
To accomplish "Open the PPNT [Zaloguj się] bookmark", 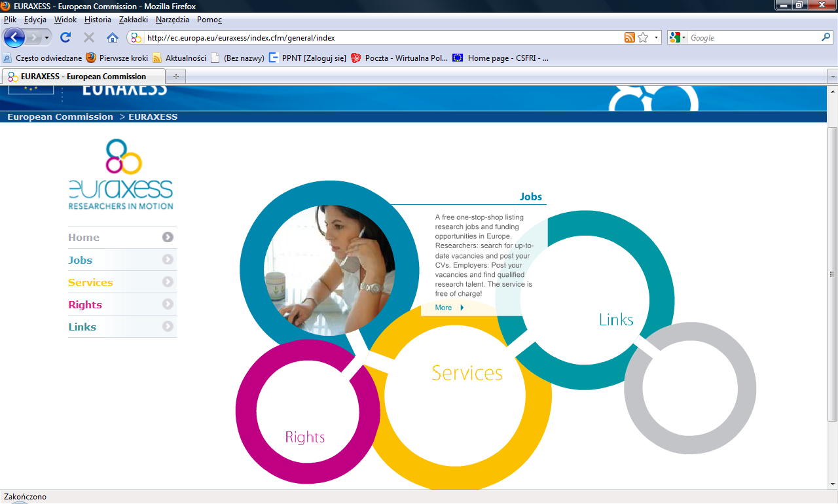I will coord(308,58).
